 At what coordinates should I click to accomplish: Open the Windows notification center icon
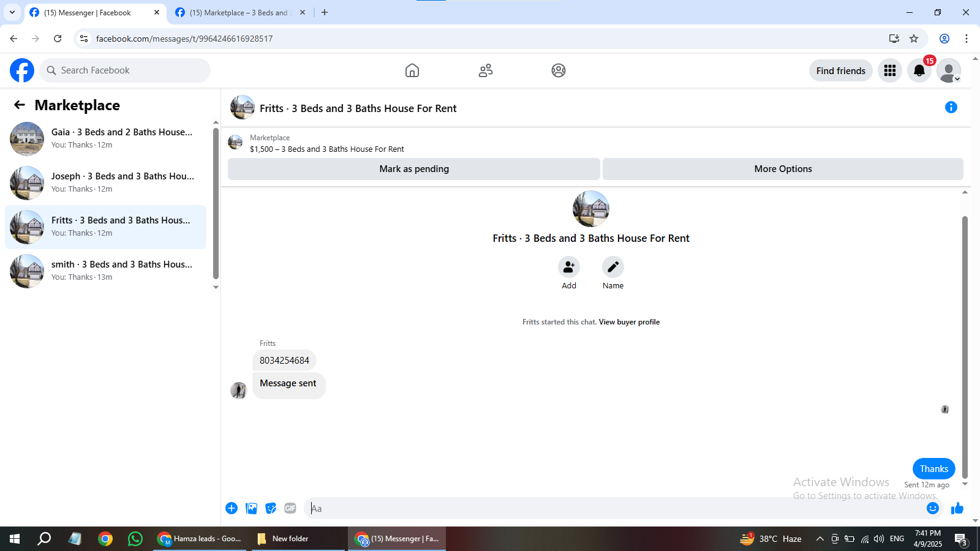(960, 539)
